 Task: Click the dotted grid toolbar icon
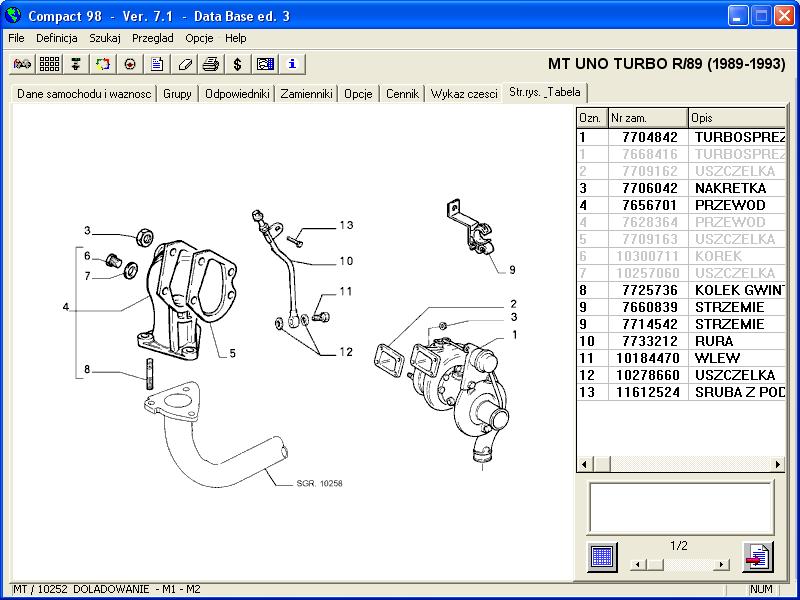[49, 64]
